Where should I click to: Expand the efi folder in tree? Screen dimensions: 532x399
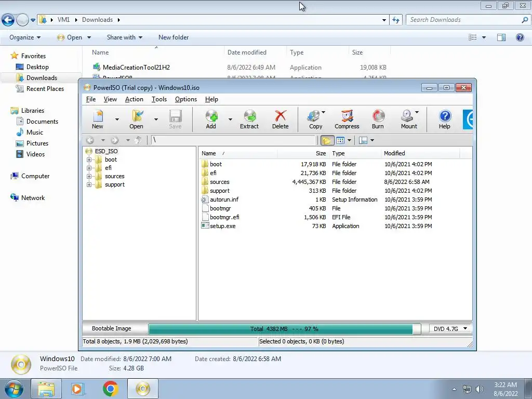pyautogui.click(x=89, y=168)
